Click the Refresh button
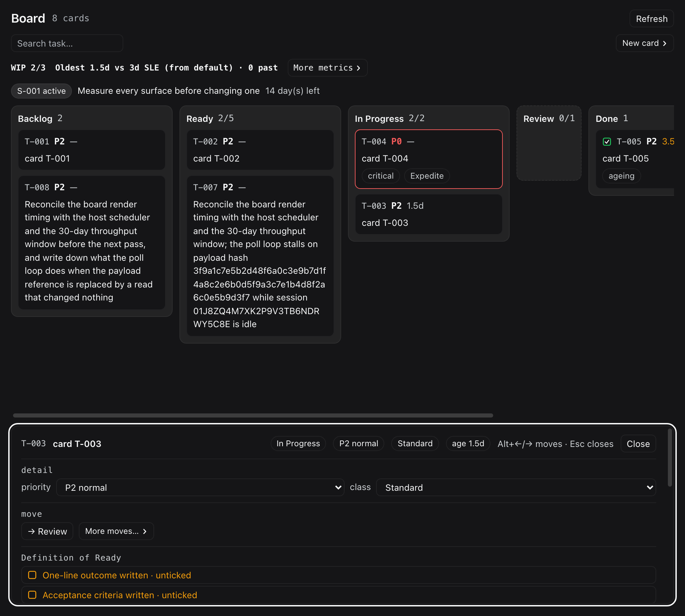 651,18
